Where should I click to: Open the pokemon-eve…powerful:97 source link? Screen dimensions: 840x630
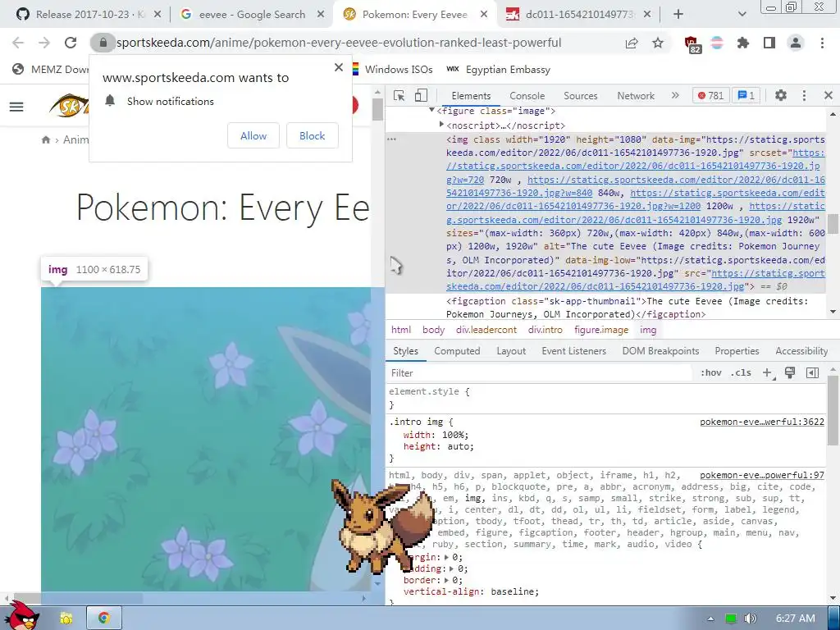762,475
